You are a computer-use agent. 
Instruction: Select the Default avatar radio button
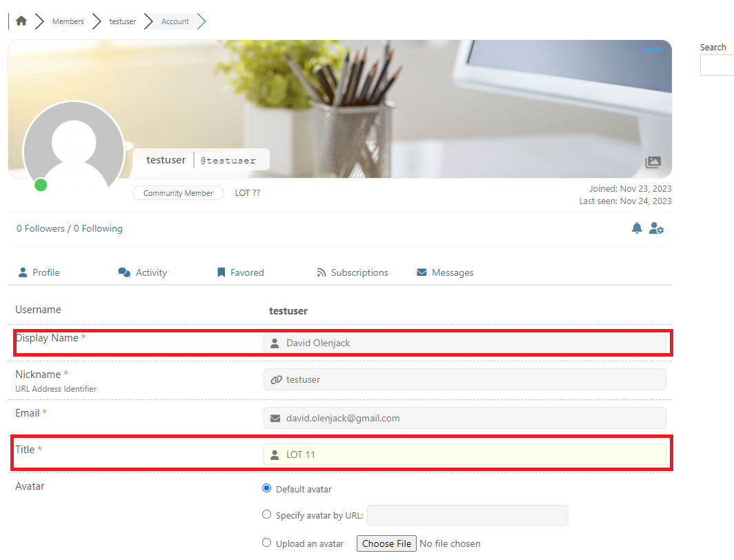tap(267, 488)
